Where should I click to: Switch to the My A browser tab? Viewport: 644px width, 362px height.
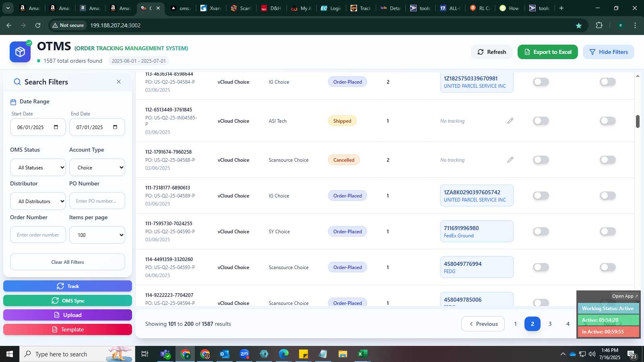pos(301,8)
